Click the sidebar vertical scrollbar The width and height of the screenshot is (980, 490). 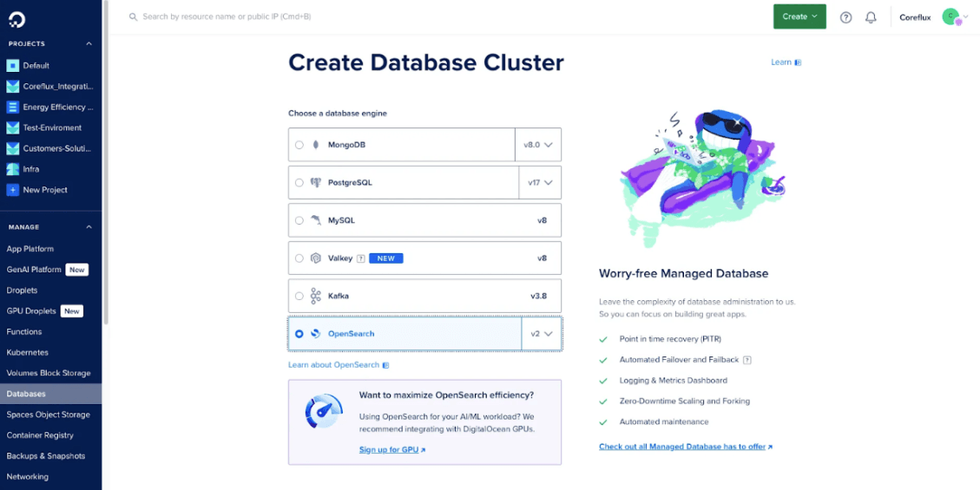click(x=105, y=173)
